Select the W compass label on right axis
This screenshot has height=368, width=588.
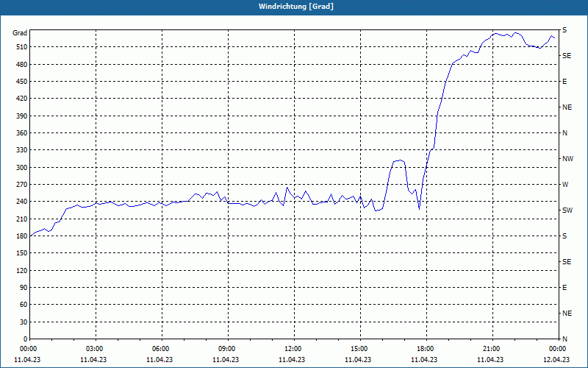coord(565,185)
